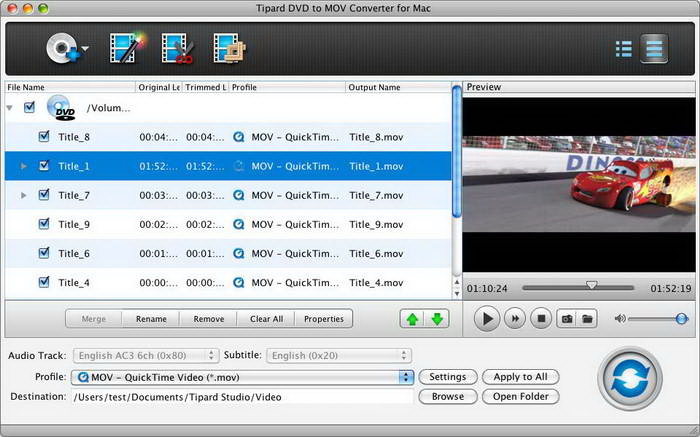Take a snapshot with the camera icon

click(565, 319)
